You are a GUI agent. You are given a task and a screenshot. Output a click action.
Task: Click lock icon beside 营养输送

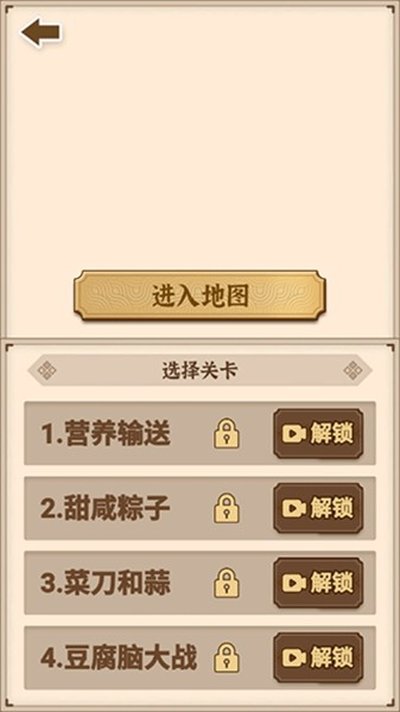227,434
